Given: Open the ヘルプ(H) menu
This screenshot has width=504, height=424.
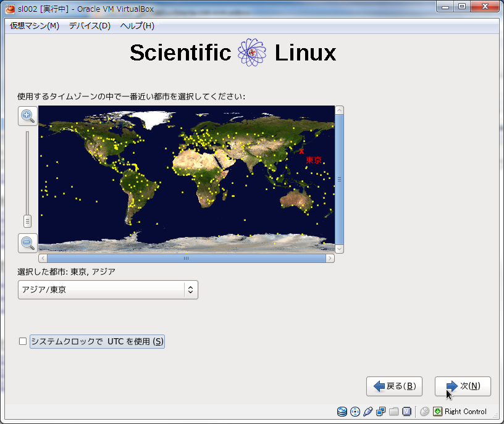Looking at the screenshot, I should click(x=137, y=26).
